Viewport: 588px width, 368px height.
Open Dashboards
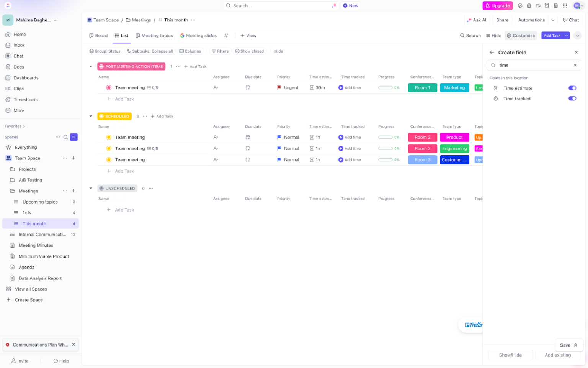pos(26,77)
